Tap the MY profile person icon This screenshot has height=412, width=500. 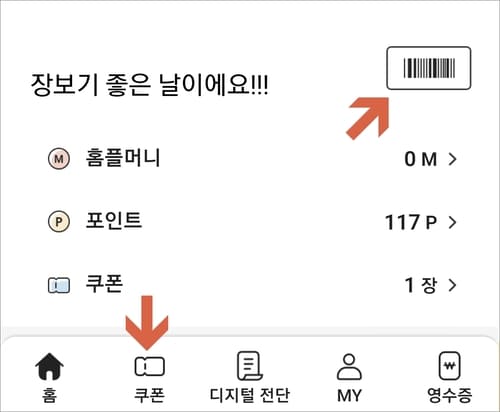click(x=349, y=367)
